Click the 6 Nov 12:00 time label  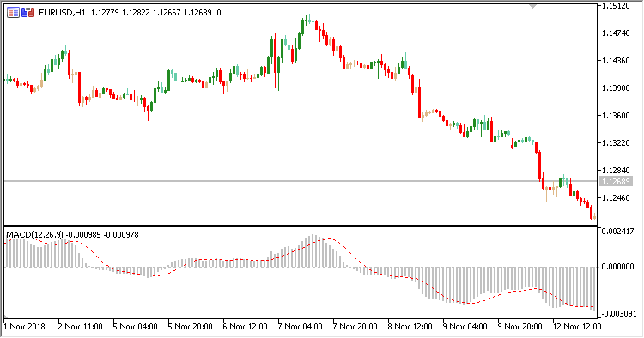coord(246,327)
